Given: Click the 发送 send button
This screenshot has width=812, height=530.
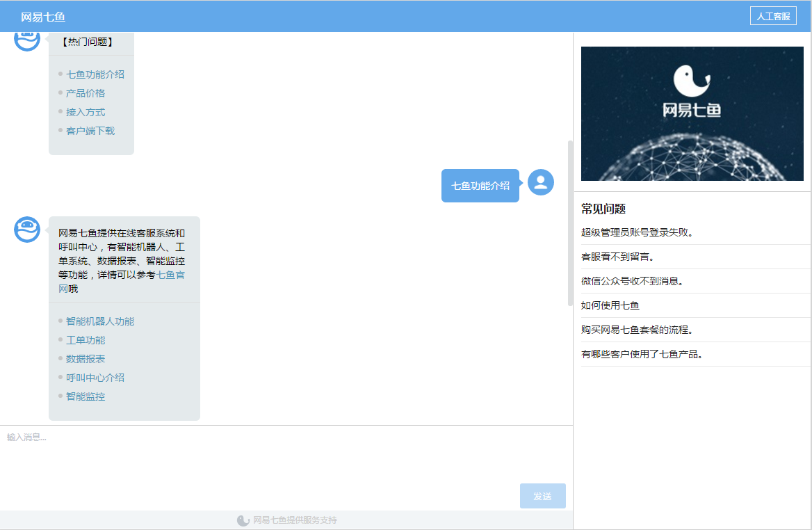Looking at the screenshot, I should click(543, 496).
